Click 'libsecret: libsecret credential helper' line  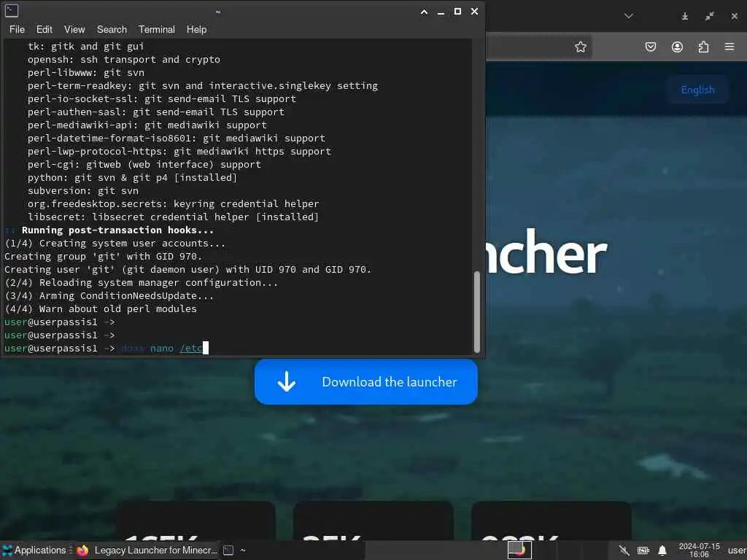(173, 217)
